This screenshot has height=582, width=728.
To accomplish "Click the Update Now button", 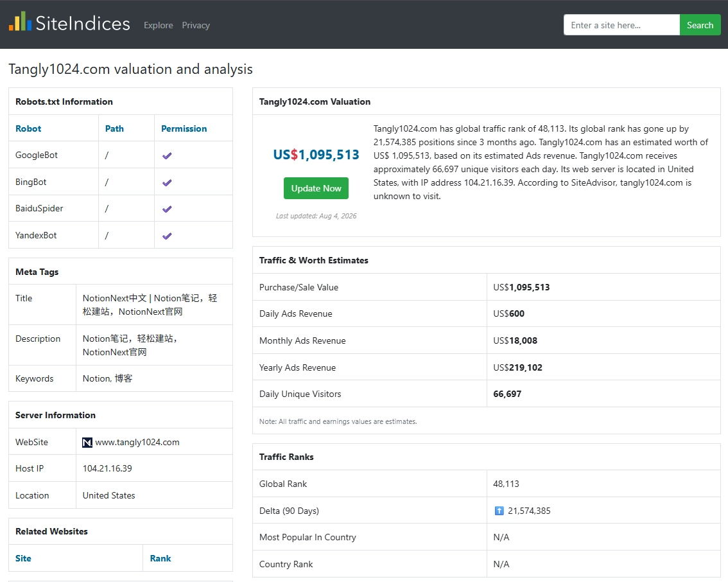I will 316,188.
